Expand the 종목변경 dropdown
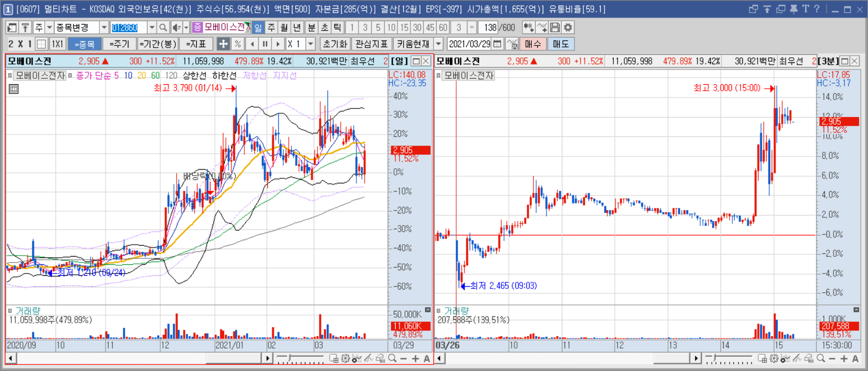868x371 pixels. point(104,27)
